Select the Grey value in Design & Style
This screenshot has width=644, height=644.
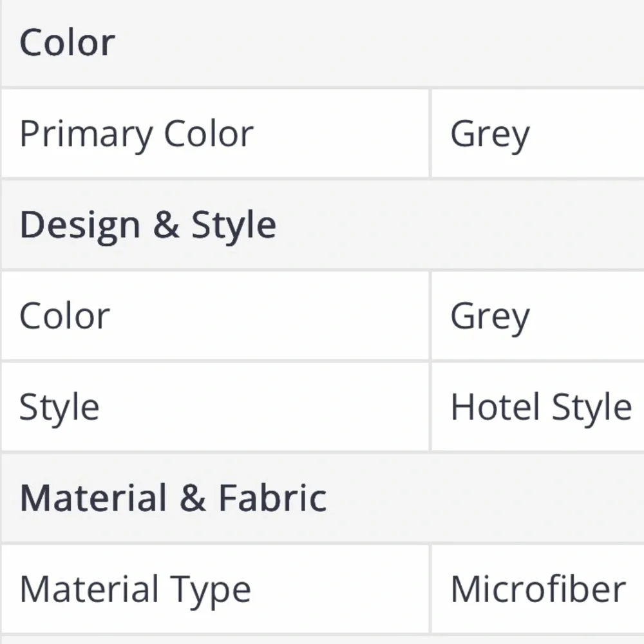click(x=490, y=317)
